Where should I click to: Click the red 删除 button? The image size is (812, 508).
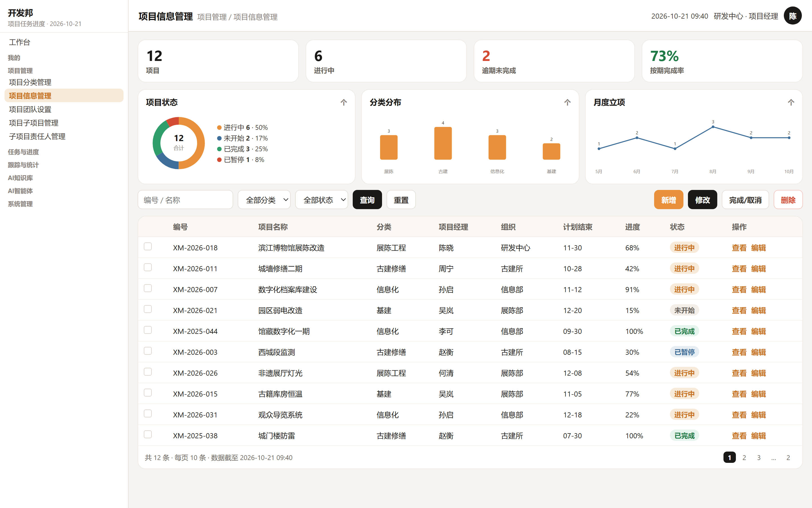[788, 200]
